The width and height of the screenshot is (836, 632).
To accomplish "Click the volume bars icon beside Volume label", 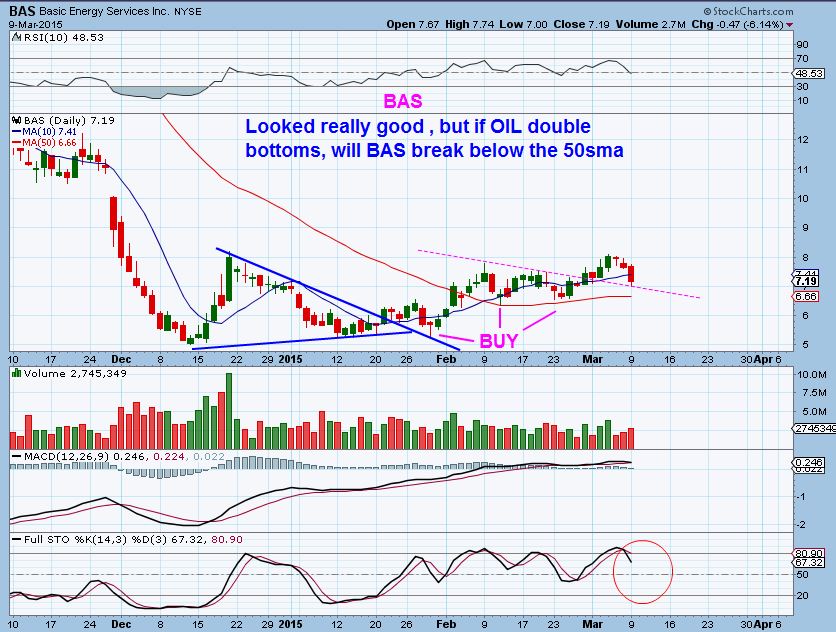I will pyautogui.click(x=17, y=373).
